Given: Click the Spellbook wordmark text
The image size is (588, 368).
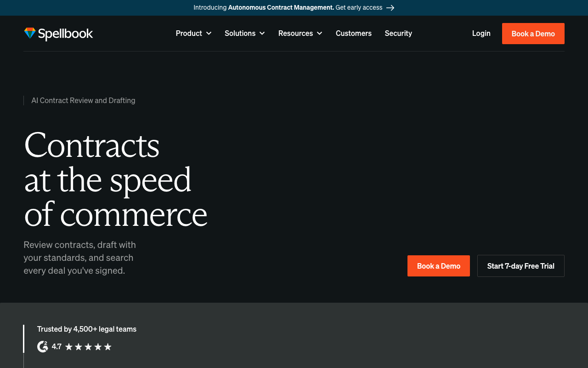Looking at the screenshot, I should pyautogui.click(x=65, y=34).
